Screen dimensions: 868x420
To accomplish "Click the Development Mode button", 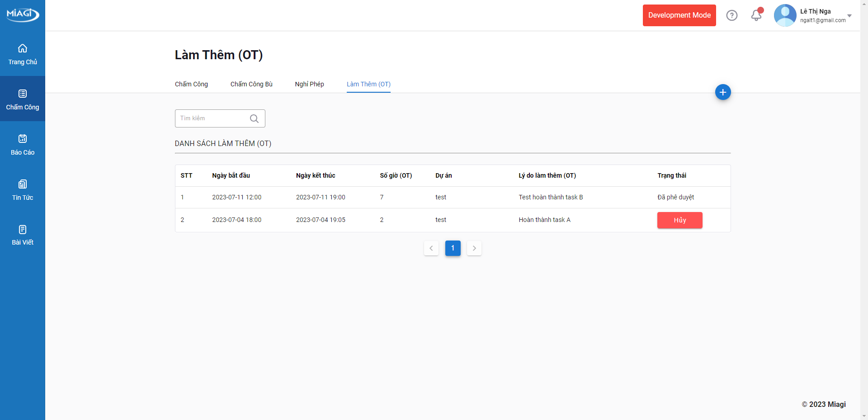I will [x=679, y=15].
